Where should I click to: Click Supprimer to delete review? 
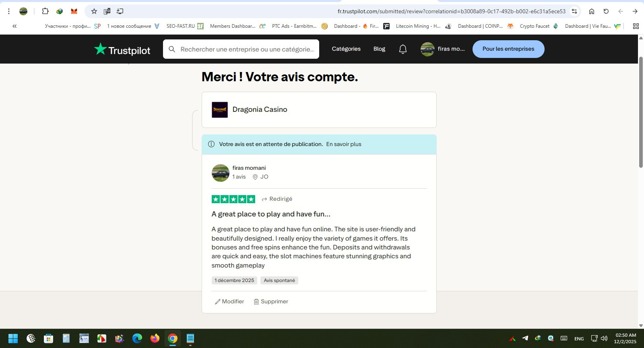coord(271,302)
